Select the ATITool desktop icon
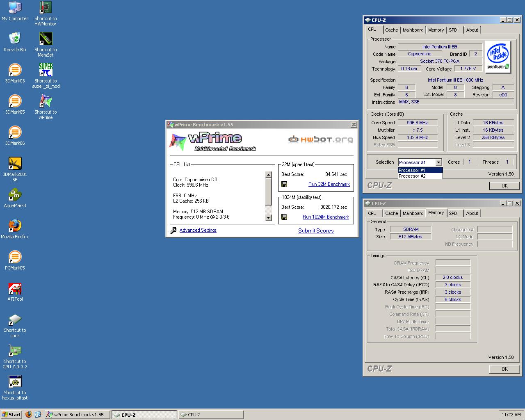525x420 pixels. click(x=15, y=292)
